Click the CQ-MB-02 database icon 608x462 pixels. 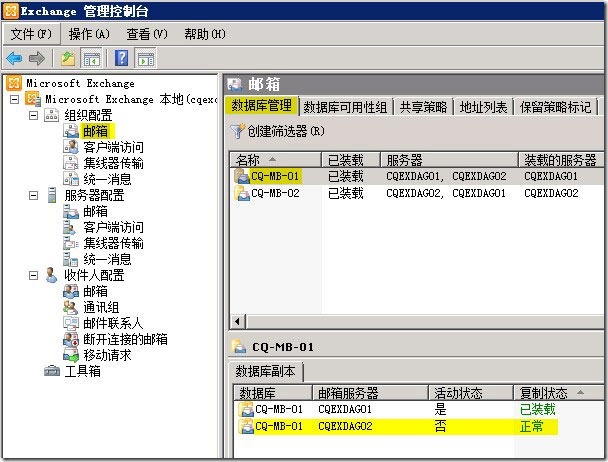tap(242, 193)
